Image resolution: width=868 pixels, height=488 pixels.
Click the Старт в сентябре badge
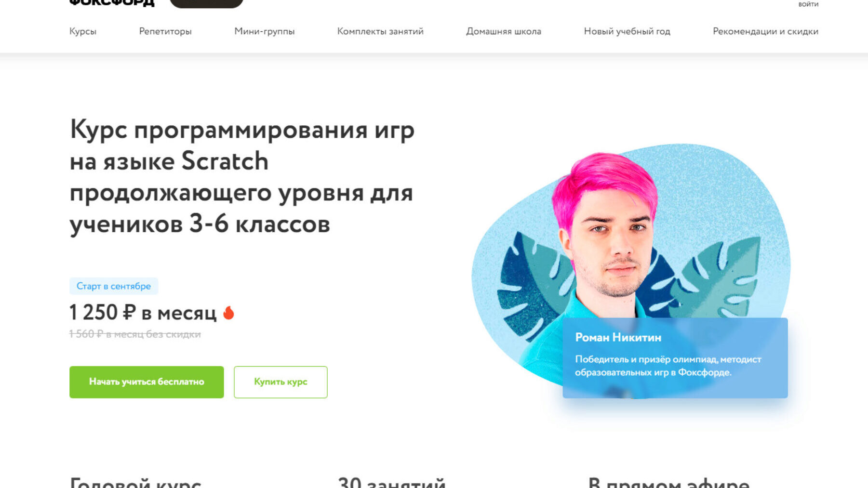(x=114, y=286)
